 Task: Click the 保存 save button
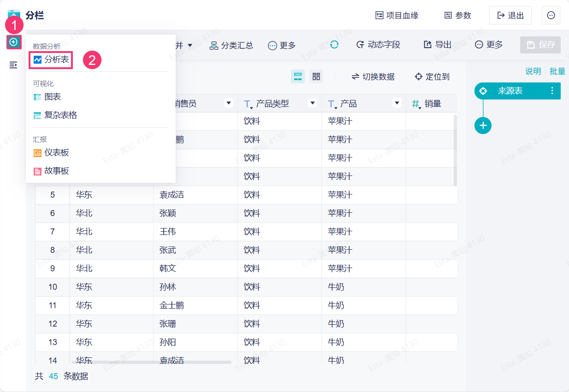pos(540,45)
